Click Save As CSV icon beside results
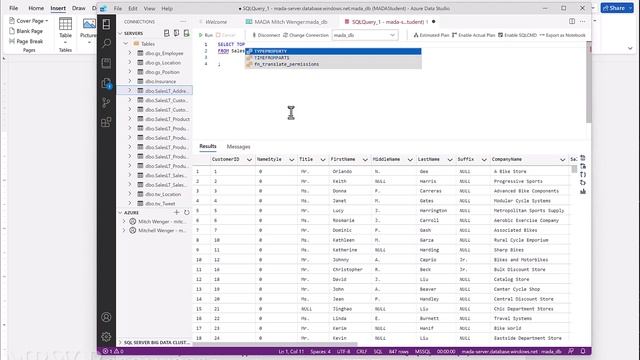The width and height of the screenshot is (640, 360). coord(582,158)
